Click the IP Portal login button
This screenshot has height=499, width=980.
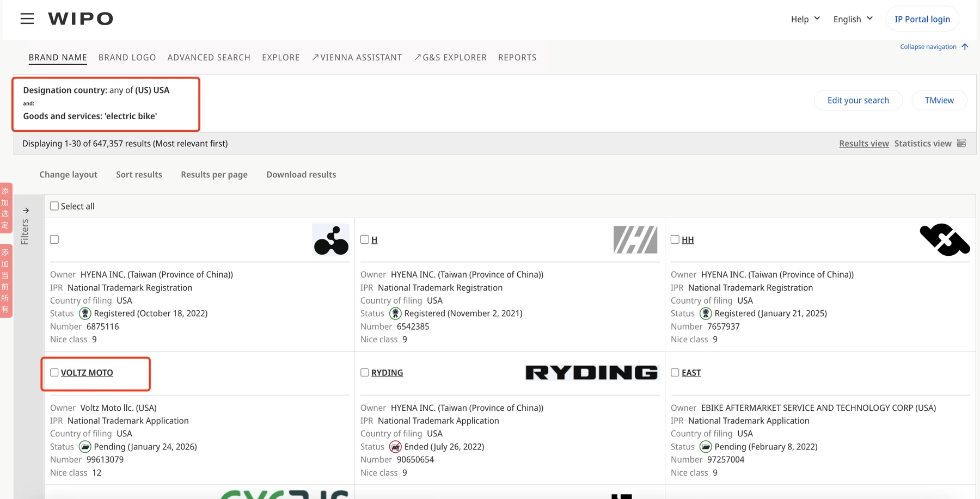pyautogui.click(x=922, y=19)
